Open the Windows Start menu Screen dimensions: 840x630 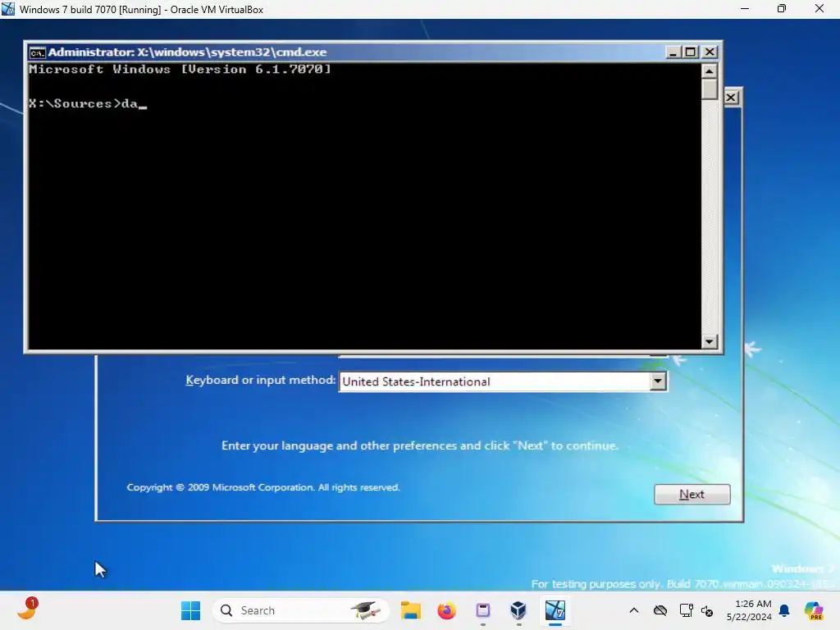click(x=190, y=610)
